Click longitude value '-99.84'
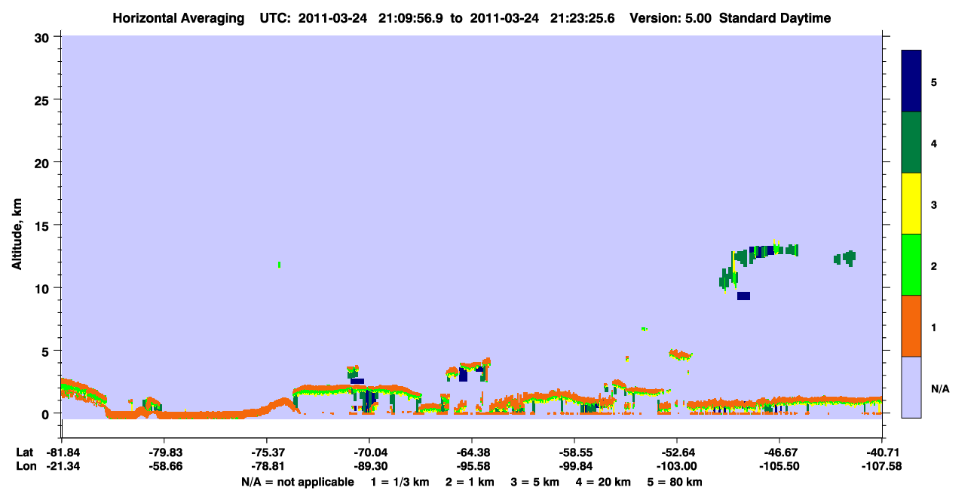The height and width of the screenshot is (503, 980). (574, 466)
